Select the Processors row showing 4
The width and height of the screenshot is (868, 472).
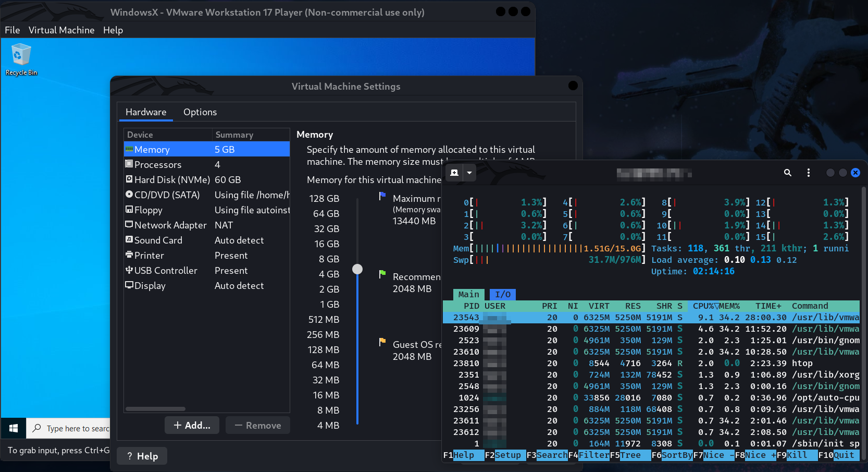point(206,164)
